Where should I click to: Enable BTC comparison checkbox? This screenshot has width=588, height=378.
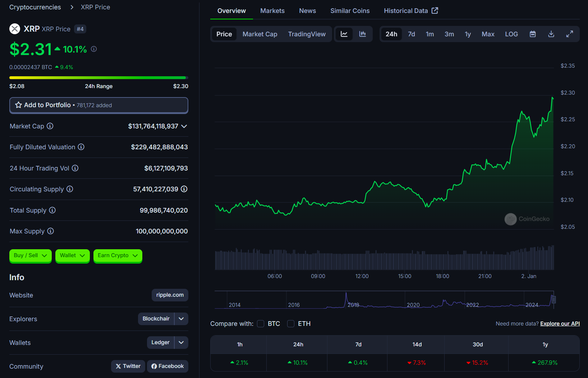[261, 324]
